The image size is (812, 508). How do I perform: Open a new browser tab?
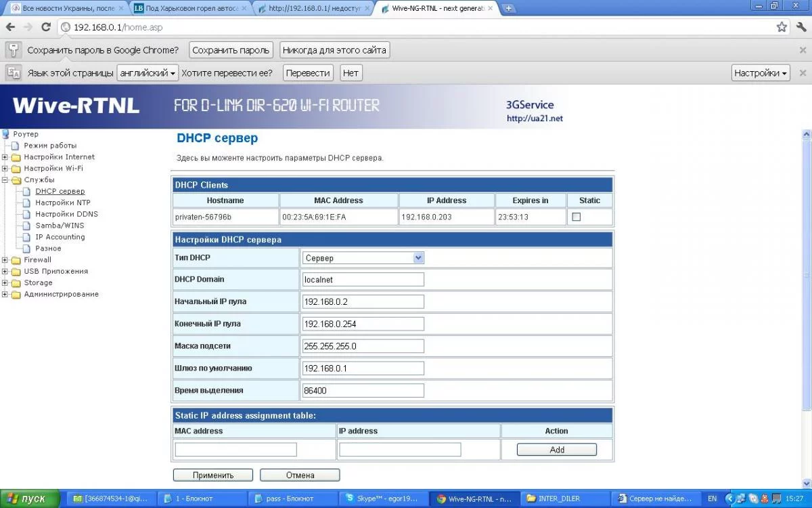pos(509,8)
